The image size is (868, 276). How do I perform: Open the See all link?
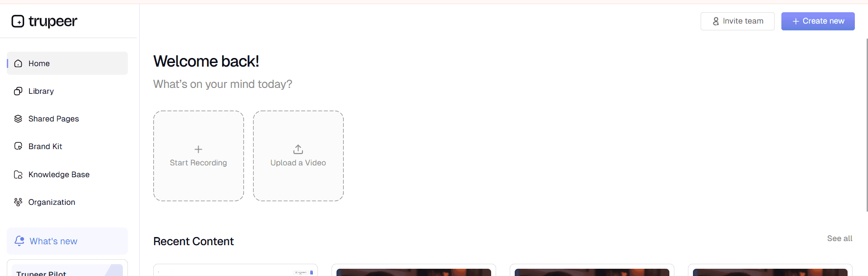click(x=839, y=238)
